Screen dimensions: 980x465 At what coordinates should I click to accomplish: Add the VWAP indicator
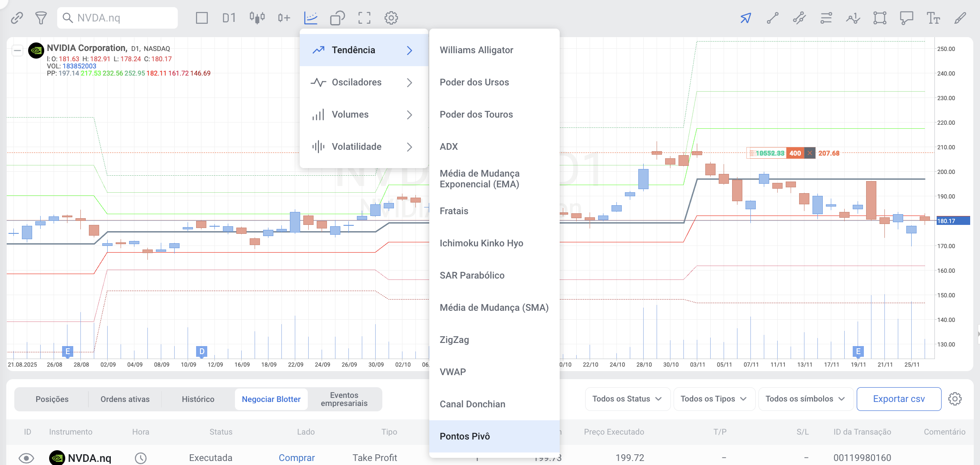pyautogui.click(x=494, y=372)
